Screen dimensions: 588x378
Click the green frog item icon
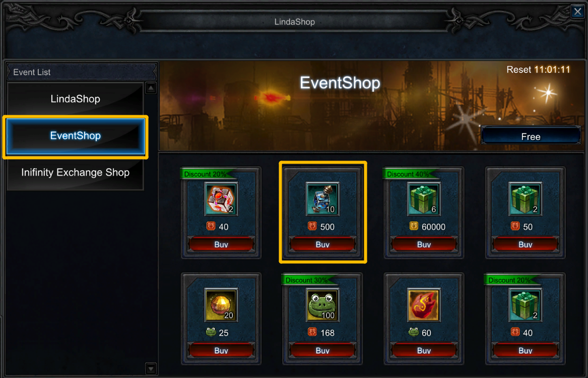tap(322, 305)
